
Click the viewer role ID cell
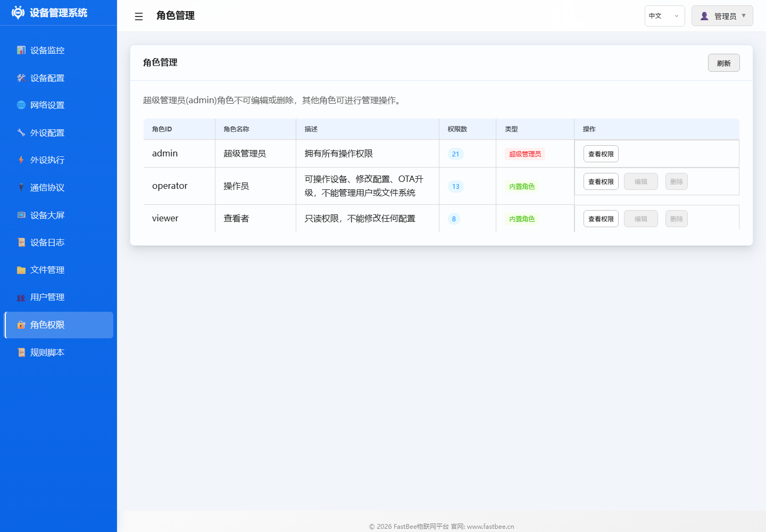179,218
